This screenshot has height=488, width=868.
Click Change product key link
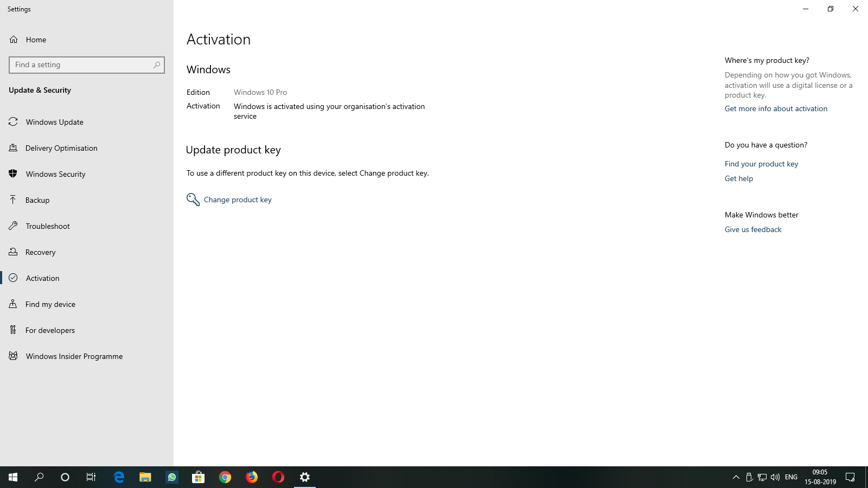pos(238,200)
